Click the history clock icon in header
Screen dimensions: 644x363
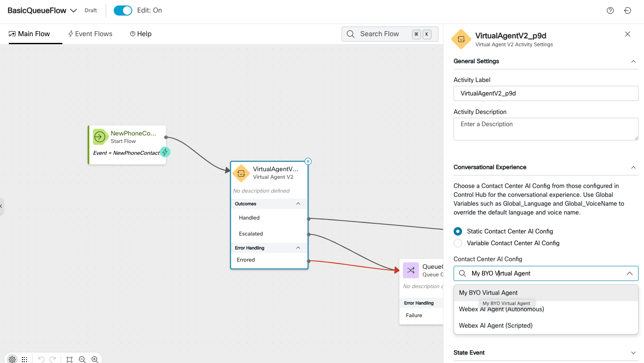628,11
